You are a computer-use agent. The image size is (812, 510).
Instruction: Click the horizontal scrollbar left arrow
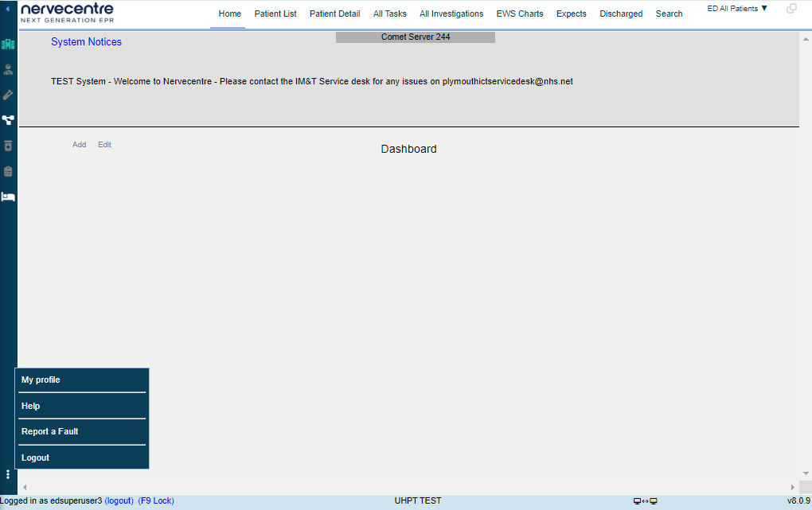(x=25, y=487)
